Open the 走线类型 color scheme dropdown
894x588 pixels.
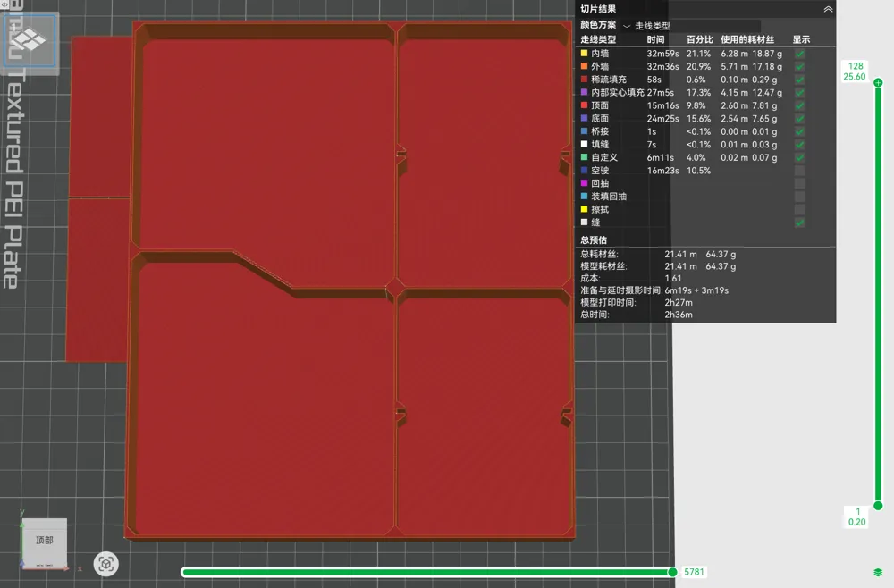[x=691, y=26]
